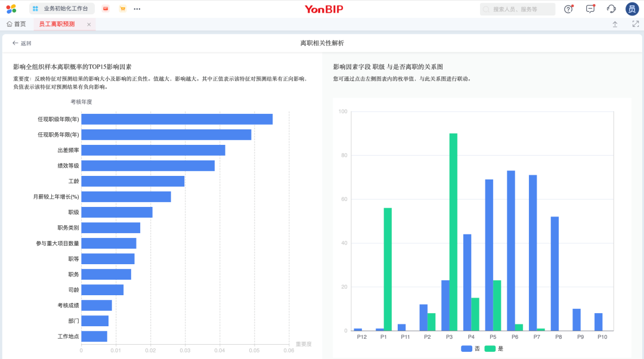Toggle the green 是 legend series

click(x=494, y=349)
